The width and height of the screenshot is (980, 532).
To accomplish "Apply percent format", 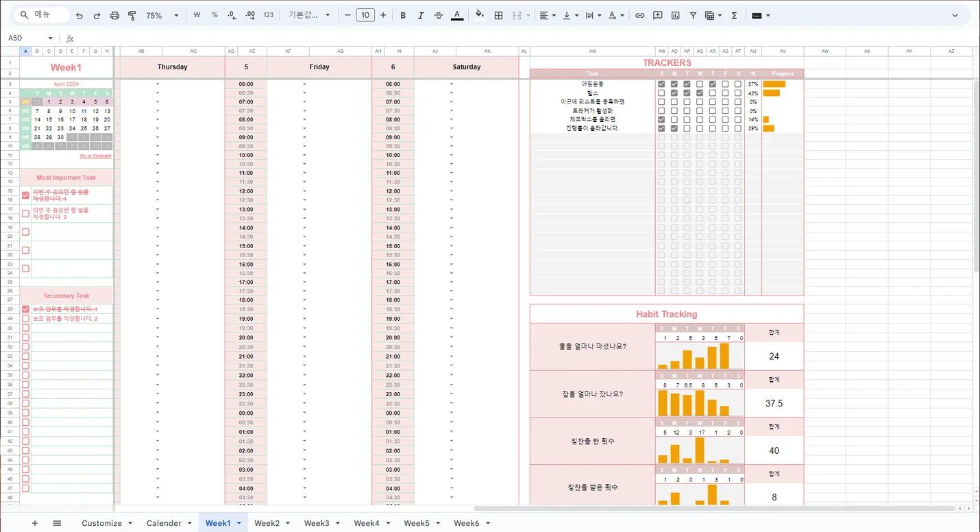I will [215, 15].
